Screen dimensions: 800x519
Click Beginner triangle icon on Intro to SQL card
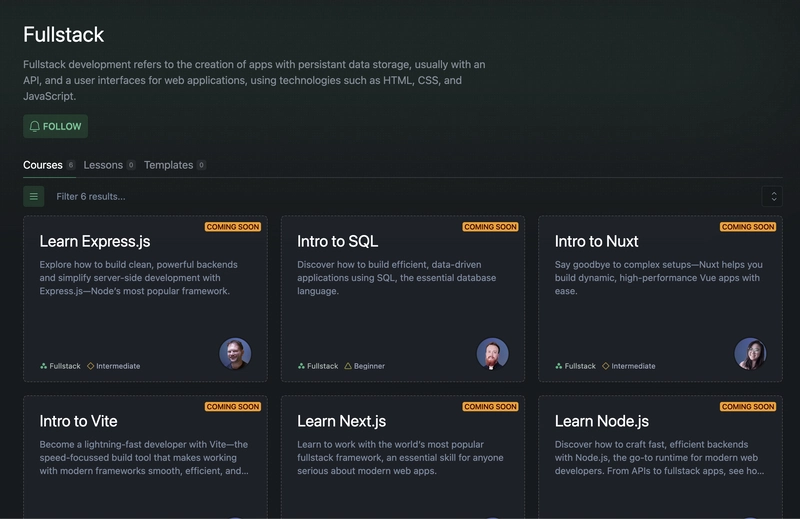348,366
